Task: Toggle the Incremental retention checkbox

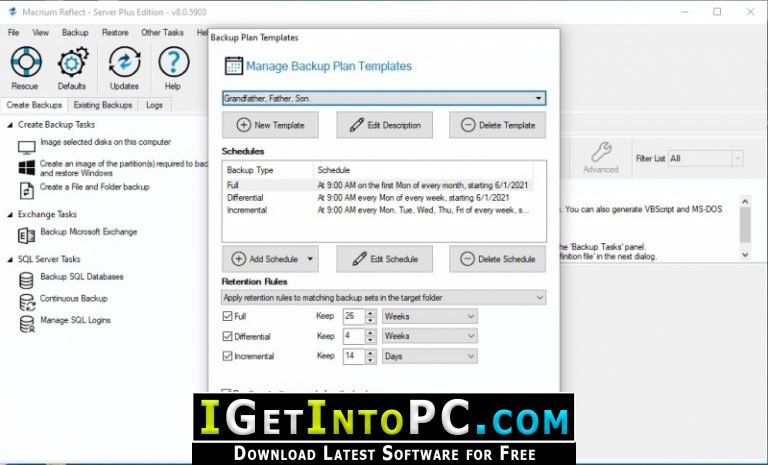Action: (x=227, y=356)
